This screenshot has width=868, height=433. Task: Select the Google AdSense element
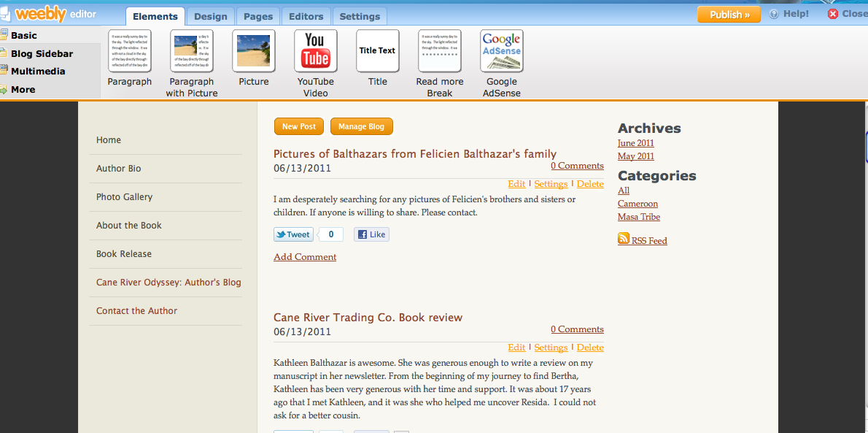coord(501,51)
